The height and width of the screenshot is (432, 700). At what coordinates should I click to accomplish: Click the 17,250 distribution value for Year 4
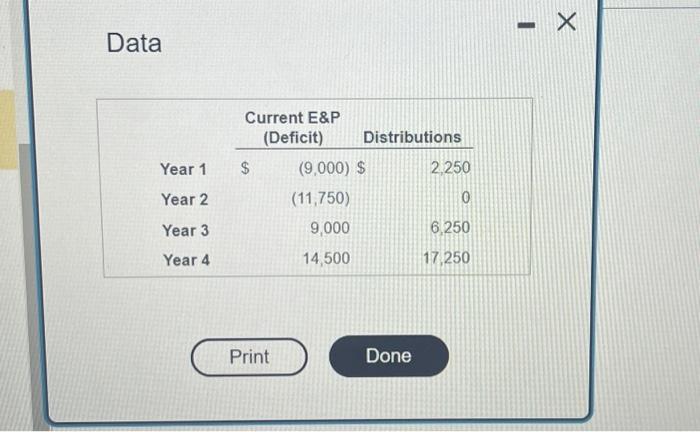point(446,258)
